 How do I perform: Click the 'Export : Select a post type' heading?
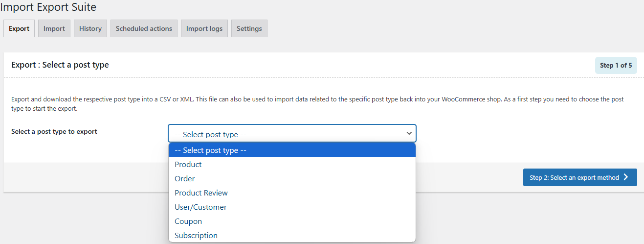coord(60,65)
